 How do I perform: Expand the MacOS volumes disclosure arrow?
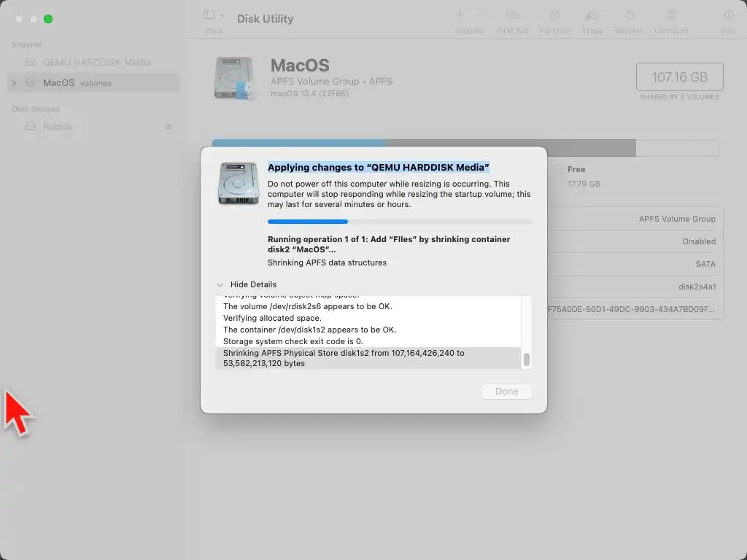(15, 83)
